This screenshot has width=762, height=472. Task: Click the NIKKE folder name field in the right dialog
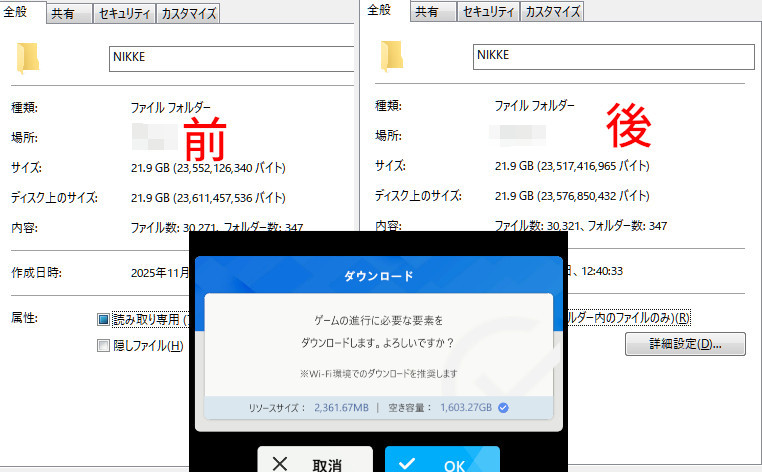pos(610,57)
